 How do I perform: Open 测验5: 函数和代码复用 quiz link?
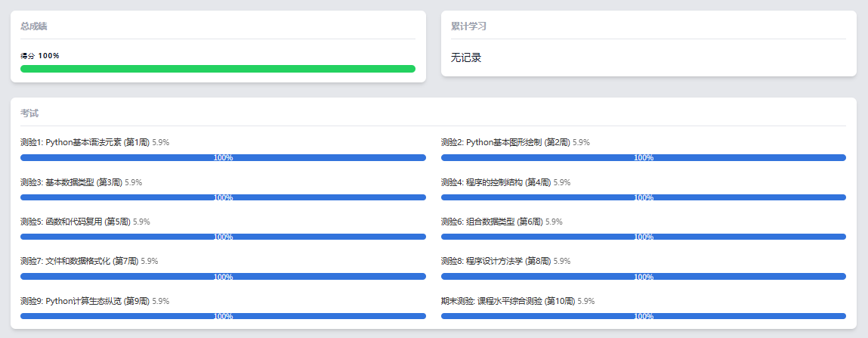point(76,222)
